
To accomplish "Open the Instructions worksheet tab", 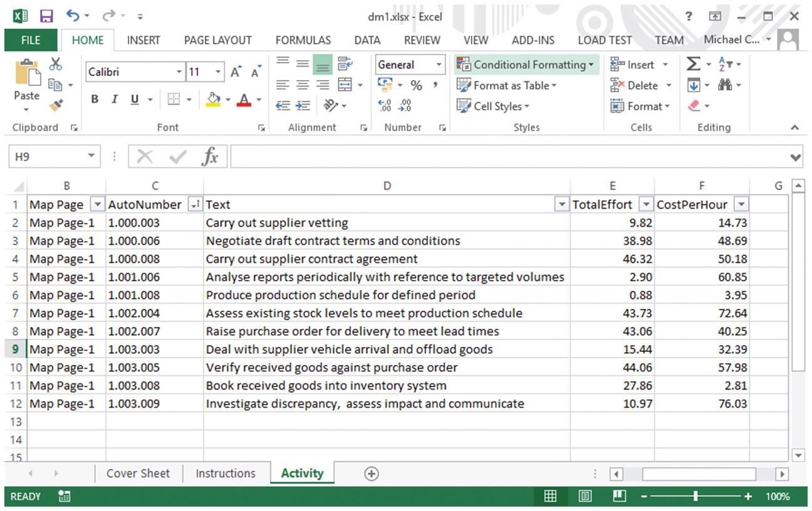I will pos(226,473).
